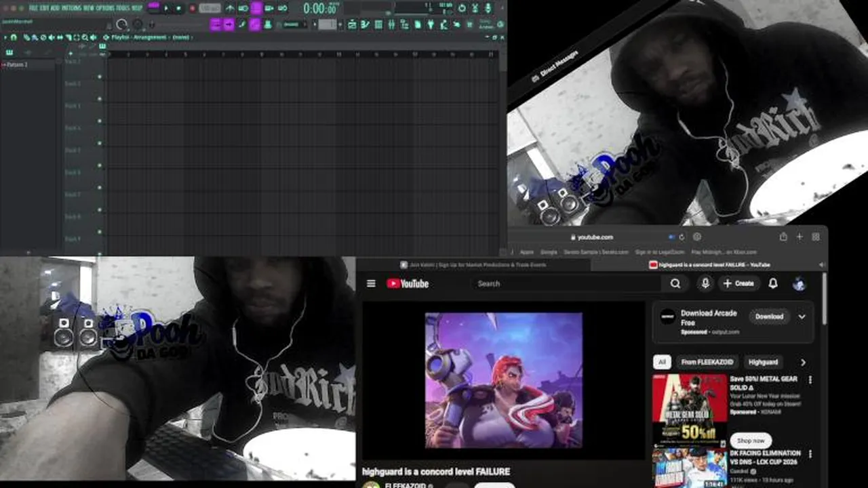Open a new Safari tab with plus
Screen dimensions: 868x488
click(x=800, y=237)
